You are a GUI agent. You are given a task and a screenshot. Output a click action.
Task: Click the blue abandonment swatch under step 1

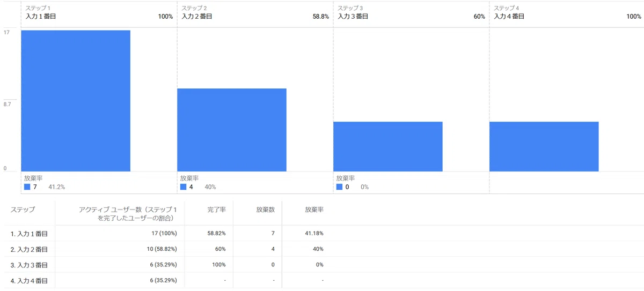point(27,187)
